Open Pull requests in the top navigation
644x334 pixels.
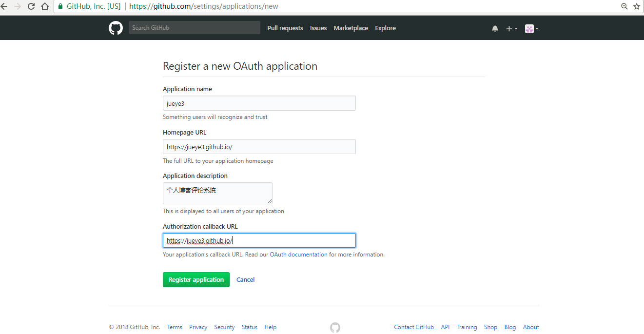(285, 28)
